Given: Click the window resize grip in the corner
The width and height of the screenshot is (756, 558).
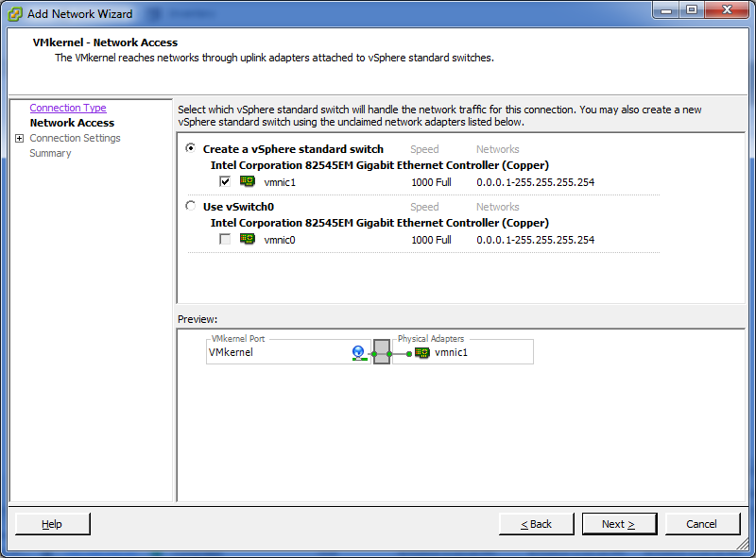Looking at the screenshot, I should [743, 545].
